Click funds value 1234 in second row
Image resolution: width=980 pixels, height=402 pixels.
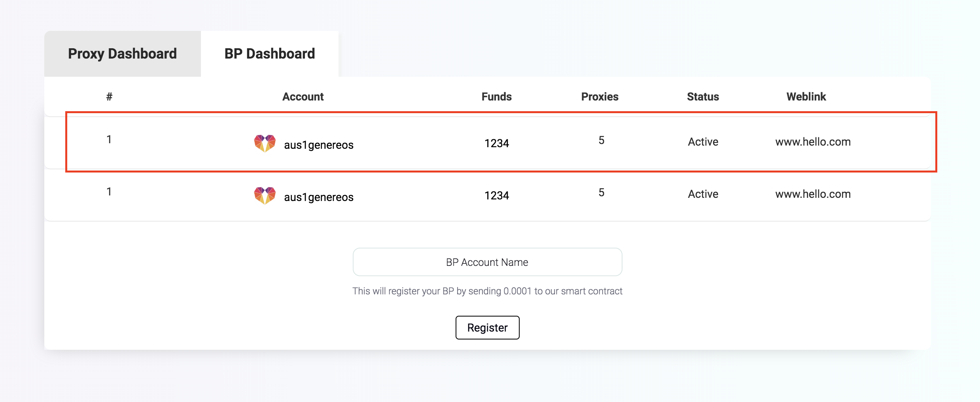point(497,195)
